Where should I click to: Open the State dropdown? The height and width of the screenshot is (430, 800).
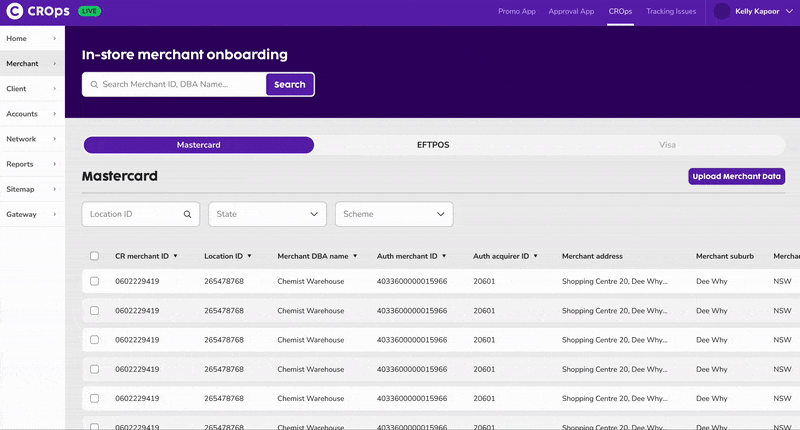coord(267,214)
